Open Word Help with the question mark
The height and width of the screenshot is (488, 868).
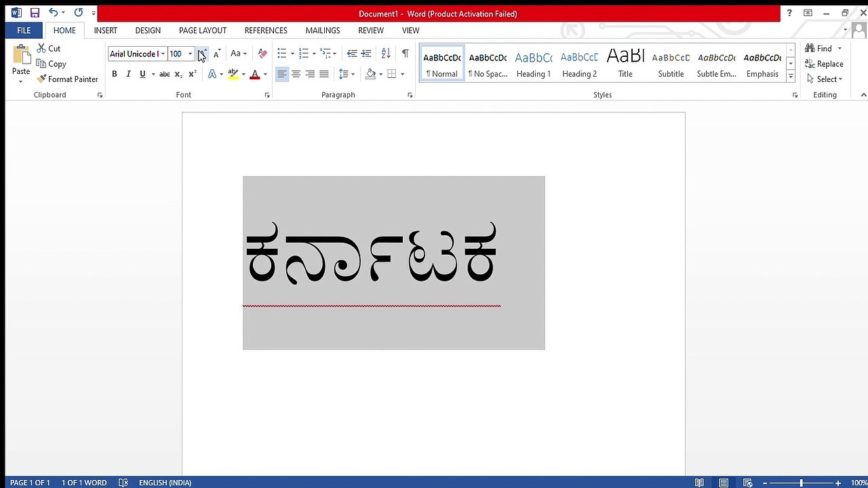click(789, 13)
